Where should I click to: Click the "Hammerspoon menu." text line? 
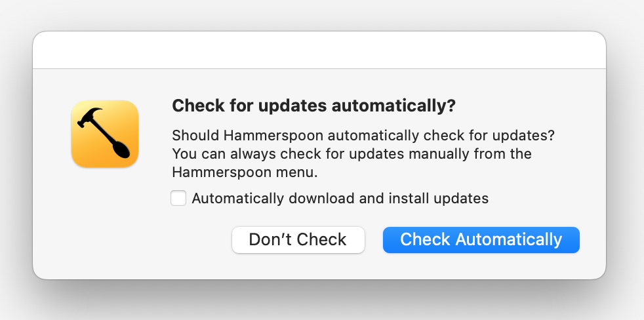pyautogui.click(x=245, y=172)
